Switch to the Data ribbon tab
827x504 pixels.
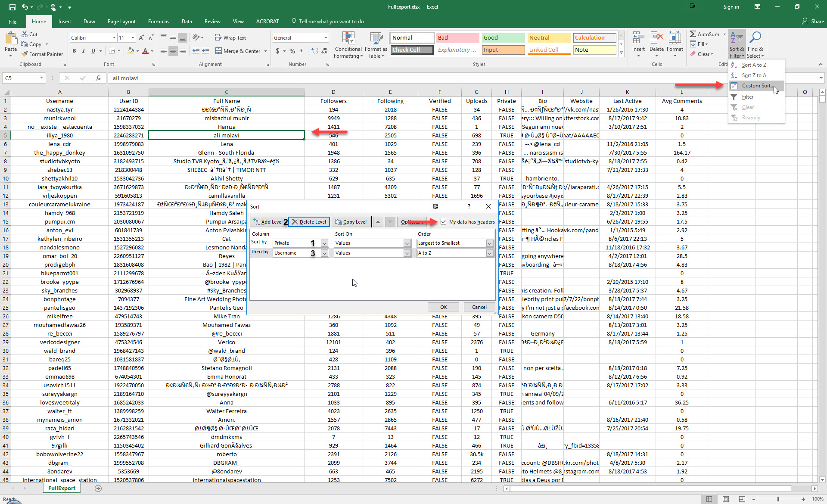coord(187,22)
